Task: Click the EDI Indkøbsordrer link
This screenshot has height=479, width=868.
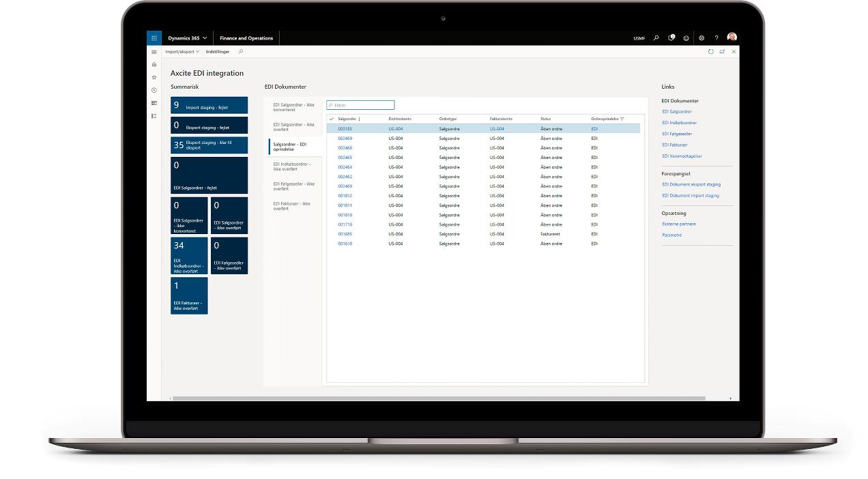Action: tap(679, 123)
